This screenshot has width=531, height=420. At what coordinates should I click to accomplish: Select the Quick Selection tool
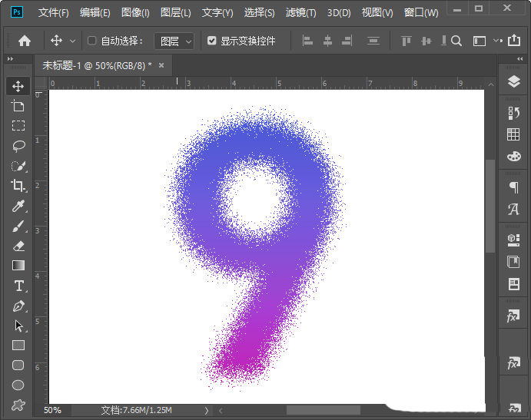tap(18, 166)
